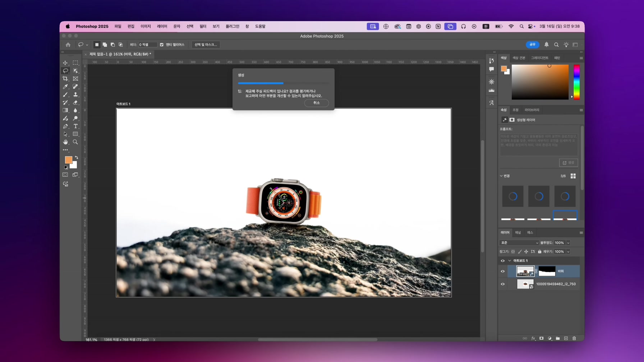The height and width of the screenshot is (362, 644).
Task: Click the foreground orange color swatch
Action: (68, 160)
